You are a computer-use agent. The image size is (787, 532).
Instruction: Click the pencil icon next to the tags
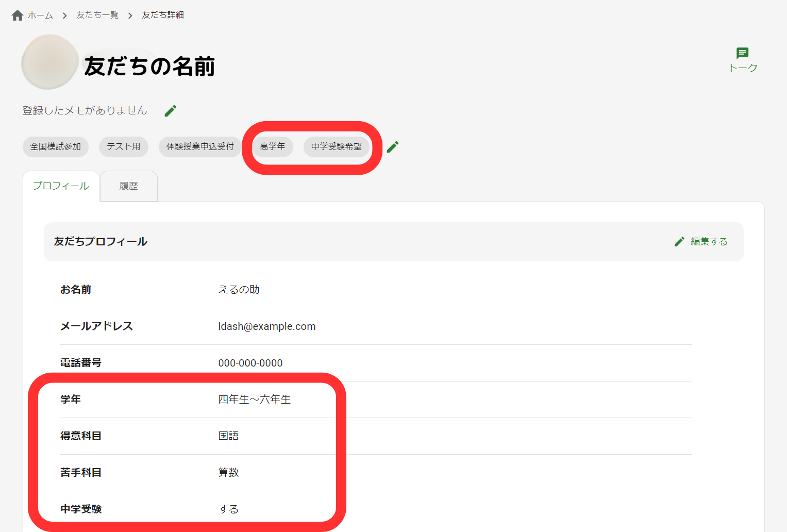pyautogui.click(x=392, y=147)
